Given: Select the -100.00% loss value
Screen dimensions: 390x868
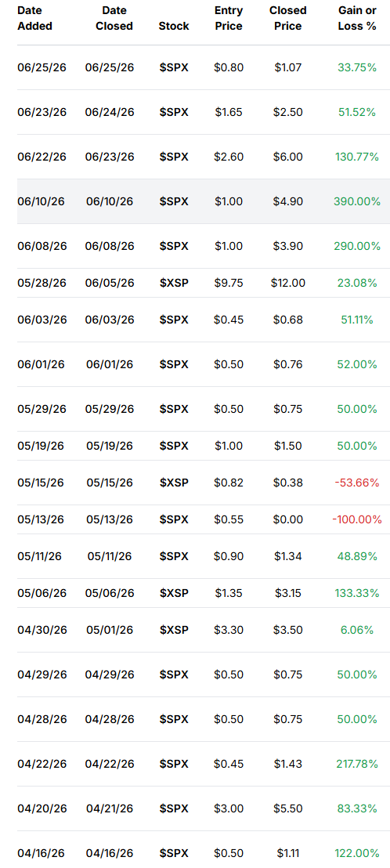Looking at the screenshot, I should pos(357,519).
